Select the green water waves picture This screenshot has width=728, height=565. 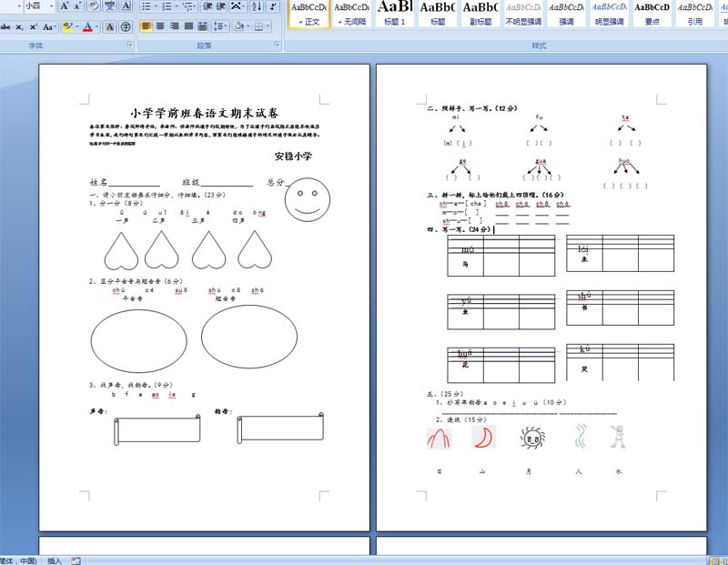tap(580, 437)
